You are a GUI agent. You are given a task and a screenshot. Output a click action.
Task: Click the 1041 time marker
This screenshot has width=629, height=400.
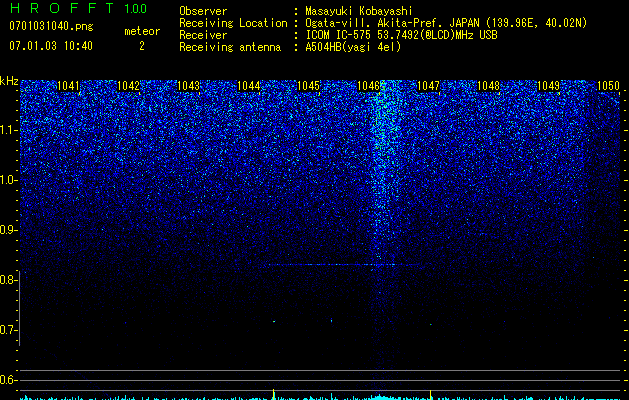(68, 86)
